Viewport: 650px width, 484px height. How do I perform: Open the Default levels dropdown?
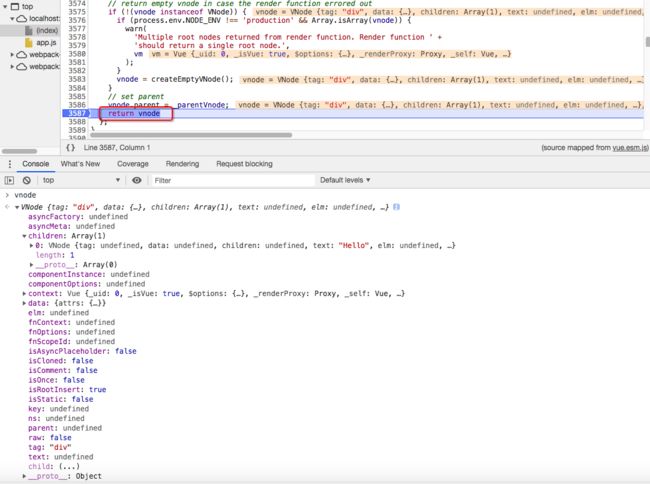coord(345,180)
